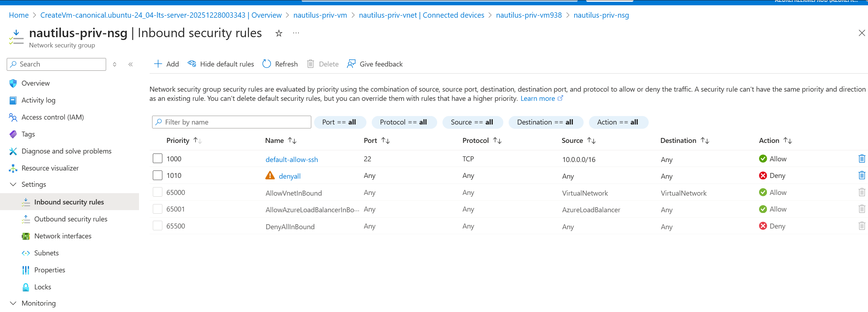
Task: Click the Refresh icon in toolbar
Action: pyautogui.click(x=267, y=64)
